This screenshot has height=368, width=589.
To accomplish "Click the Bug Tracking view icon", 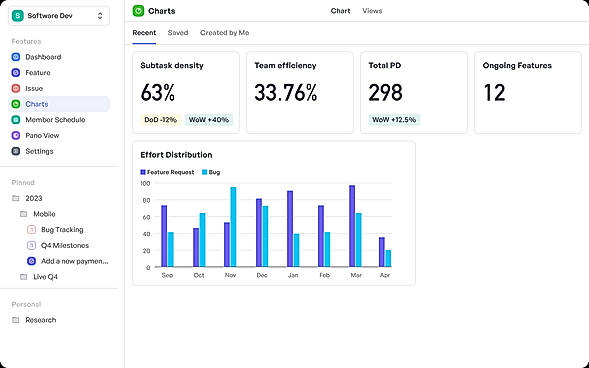I will tap(32, 229).
